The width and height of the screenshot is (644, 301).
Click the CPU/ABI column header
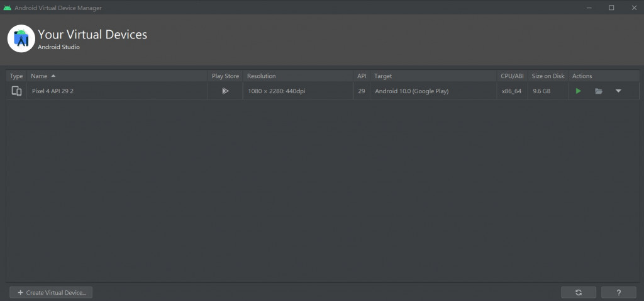coord(512,76)
